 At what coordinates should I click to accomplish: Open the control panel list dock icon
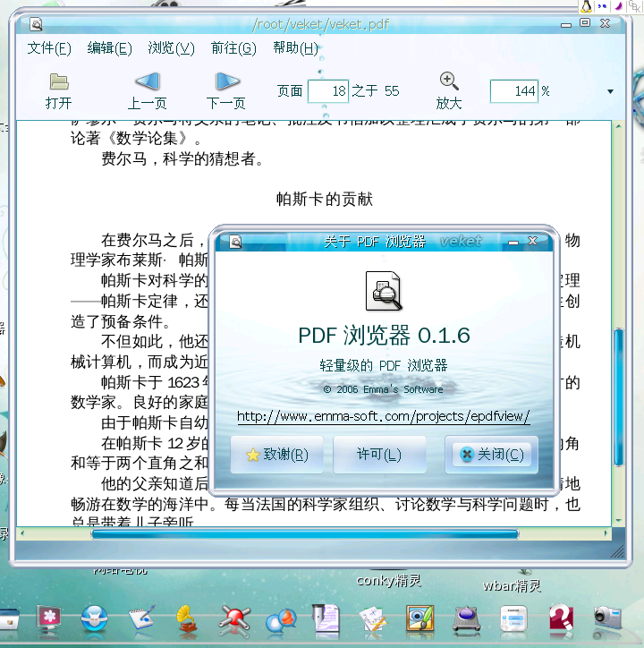pyautogui.click(x=513, y=618)
